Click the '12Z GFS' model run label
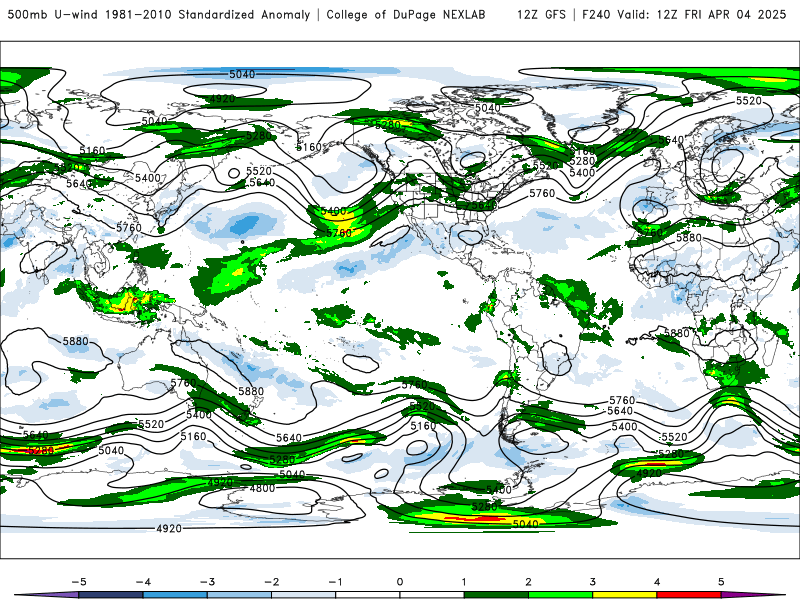This screenshot has height=600, width=800. (x=541, y=14)
